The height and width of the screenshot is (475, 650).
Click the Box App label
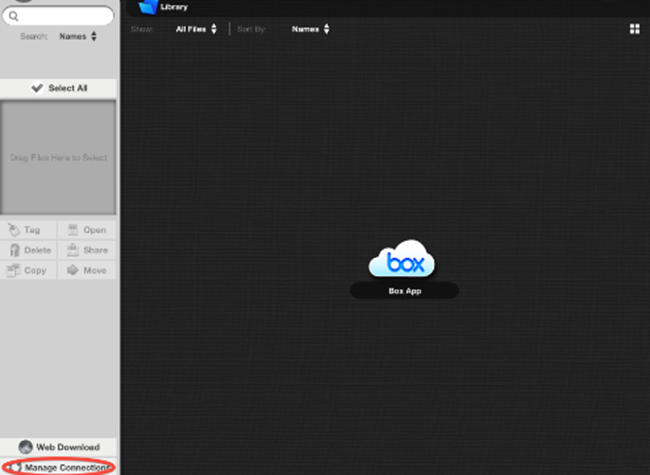(405, 291)
